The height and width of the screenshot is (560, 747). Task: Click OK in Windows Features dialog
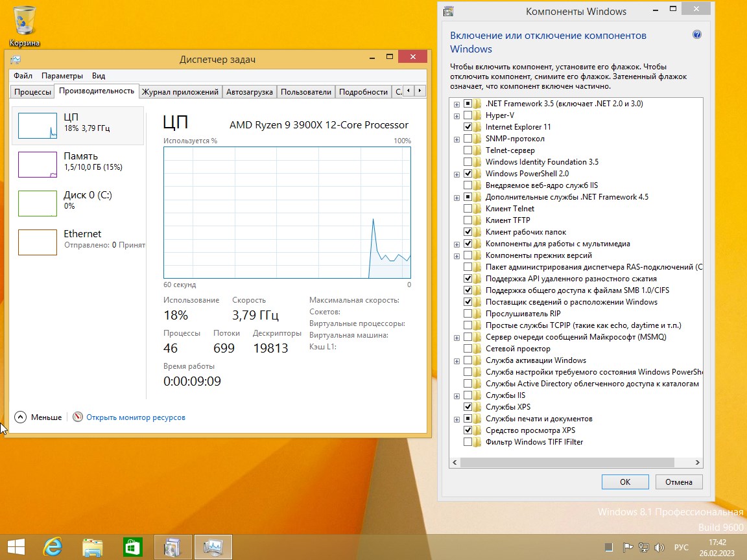[624, 482]
